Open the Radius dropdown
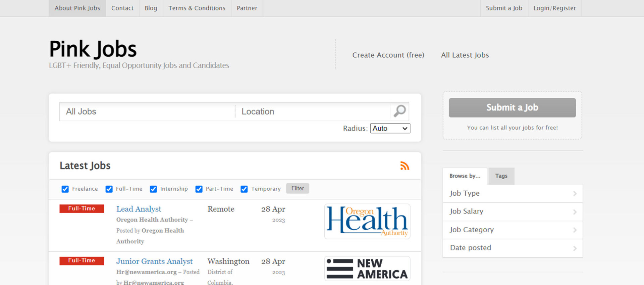 [x=390, y=129]
